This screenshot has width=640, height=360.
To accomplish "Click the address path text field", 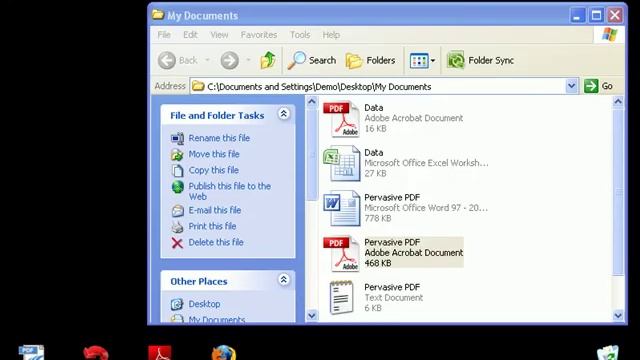I will [378, 87].
